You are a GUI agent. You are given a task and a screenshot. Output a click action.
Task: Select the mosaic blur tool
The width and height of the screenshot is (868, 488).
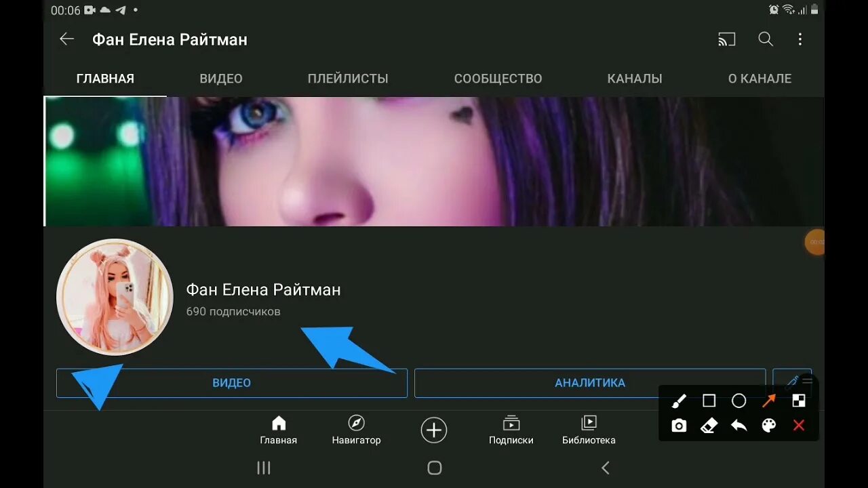pyautogui.click(x=799, y=401)
